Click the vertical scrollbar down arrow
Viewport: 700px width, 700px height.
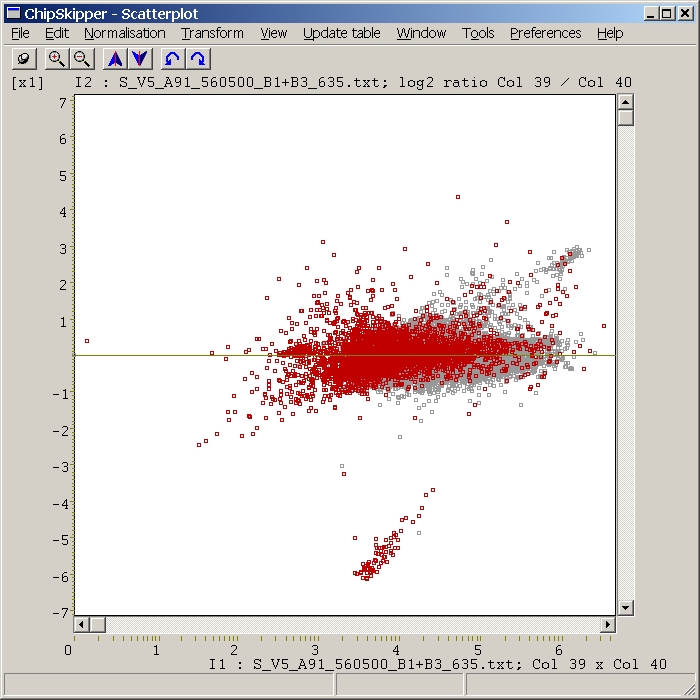(x=625, y=607)
